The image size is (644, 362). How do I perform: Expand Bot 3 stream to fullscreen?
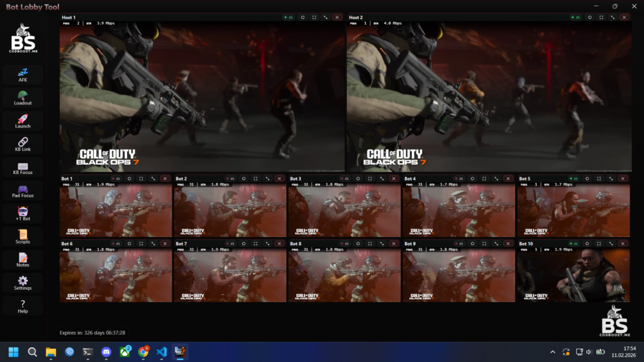click(x=370, y=178)
